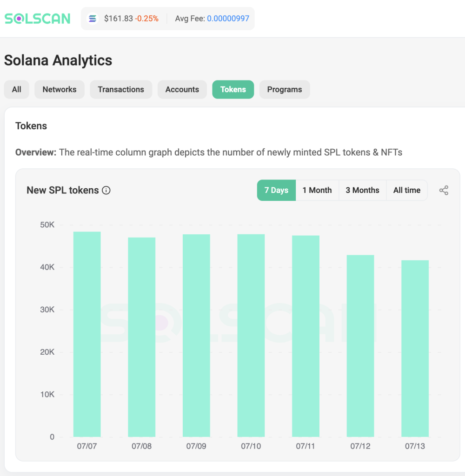Viewport: 465px width, 476px height.
Task: Enable the 1 Month time range
Action: coord(317,190)
